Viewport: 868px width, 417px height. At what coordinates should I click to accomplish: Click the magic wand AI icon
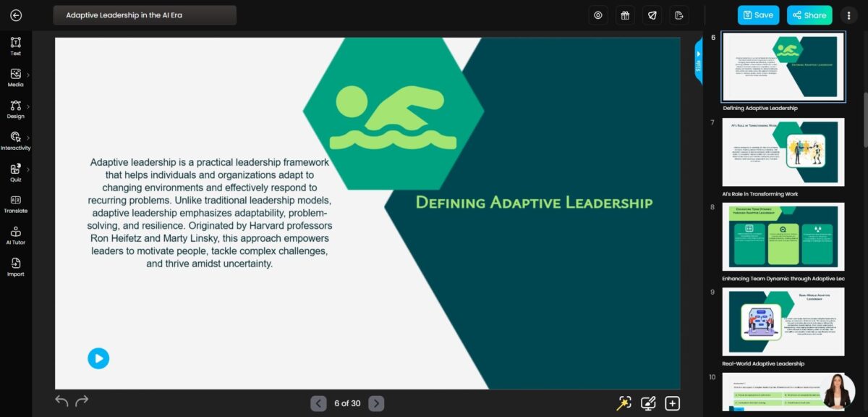624,403
